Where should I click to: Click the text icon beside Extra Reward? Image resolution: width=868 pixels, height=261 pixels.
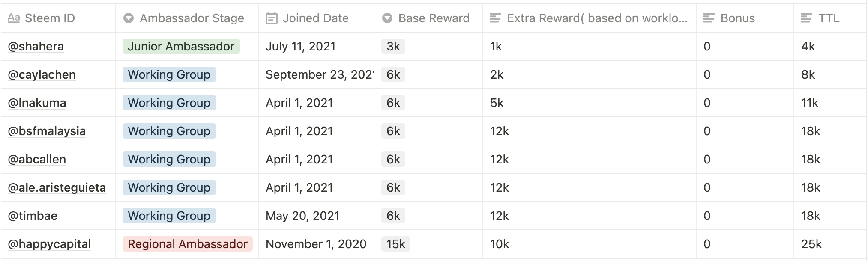pos(496,18)
